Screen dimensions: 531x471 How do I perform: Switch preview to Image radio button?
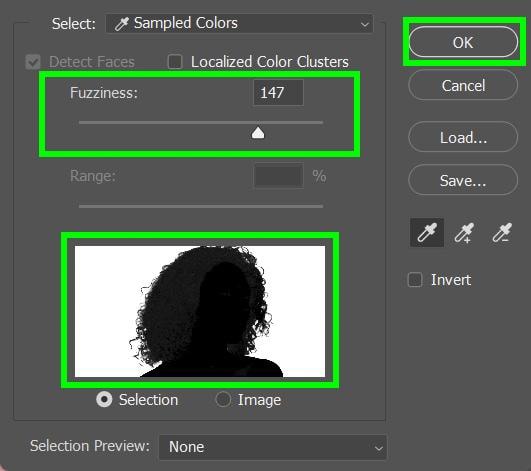pos(223,400)
